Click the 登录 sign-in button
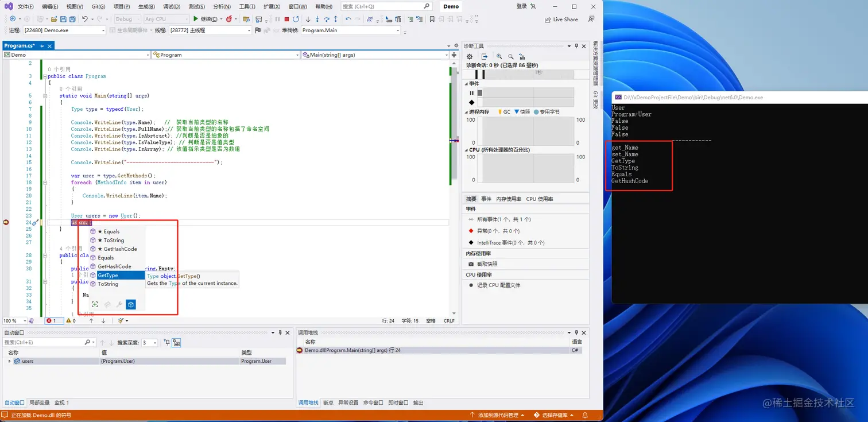Screen dimensions: 868x422 pos(521,6)
